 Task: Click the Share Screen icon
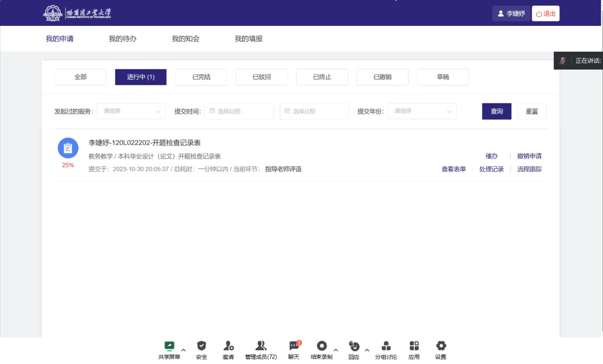click(169, 346)
